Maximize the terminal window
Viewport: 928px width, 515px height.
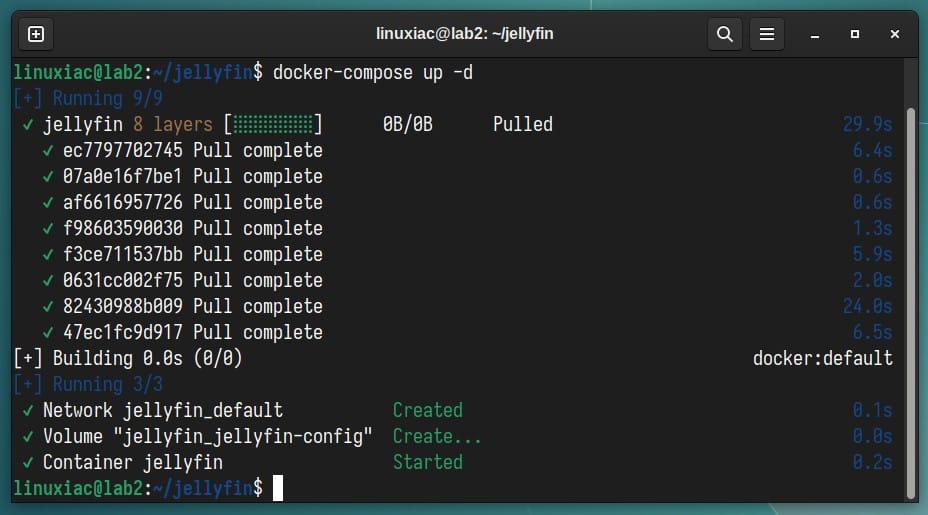[x=854, y=34]
